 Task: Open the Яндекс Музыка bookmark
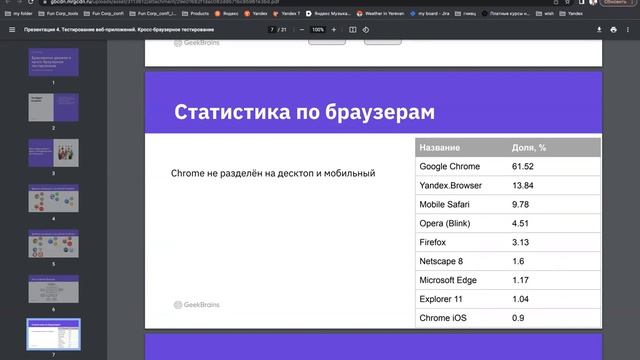click(x=328, y=13)
